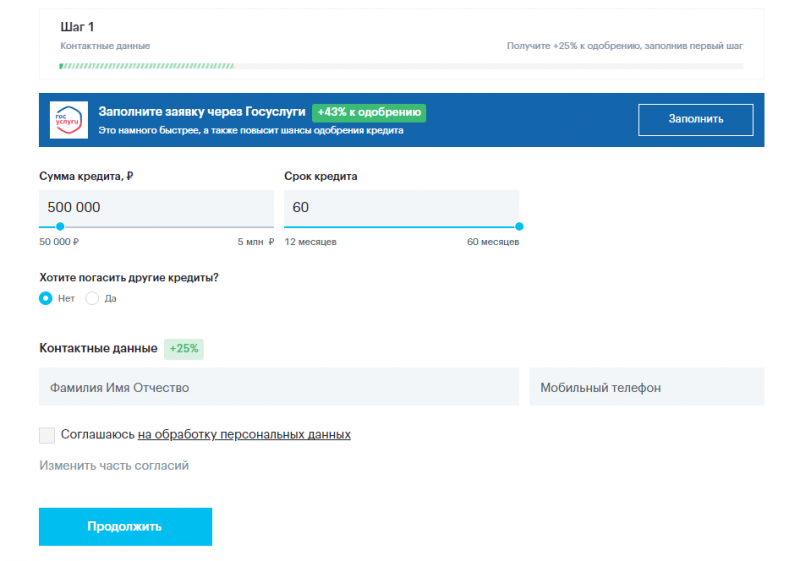Tick the Соглашаюсь consent checkbox

[47, 435]
